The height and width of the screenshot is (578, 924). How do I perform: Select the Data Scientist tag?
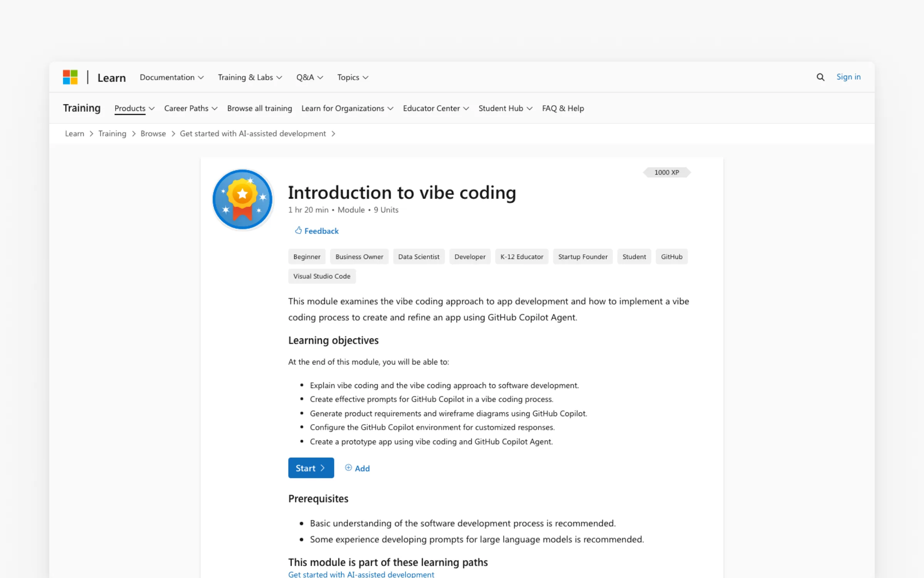pyautogui.click(x=418, y=257)
